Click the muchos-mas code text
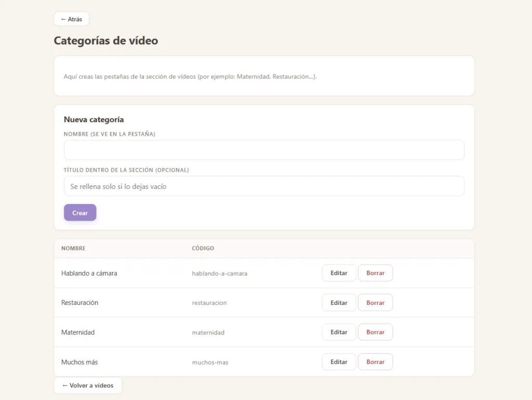Screen dimensions: 532x400 coord(210,363)
